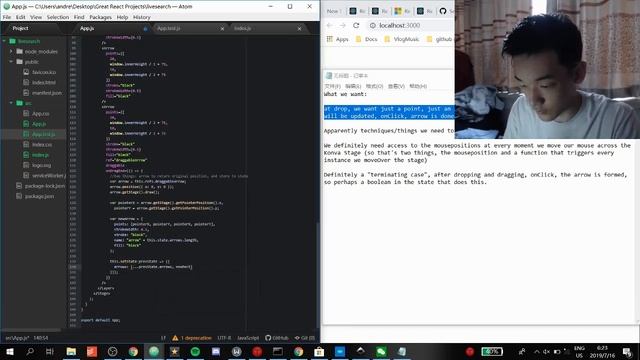Screen dimensions: 640x360
Task: Open index.css in the tree
Action: pos(42,145)
